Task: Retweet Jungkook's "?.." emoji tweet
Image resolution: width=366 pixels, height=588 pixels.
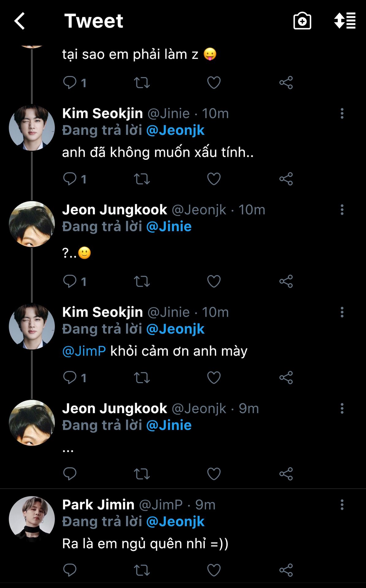Action: coord(142,281)
